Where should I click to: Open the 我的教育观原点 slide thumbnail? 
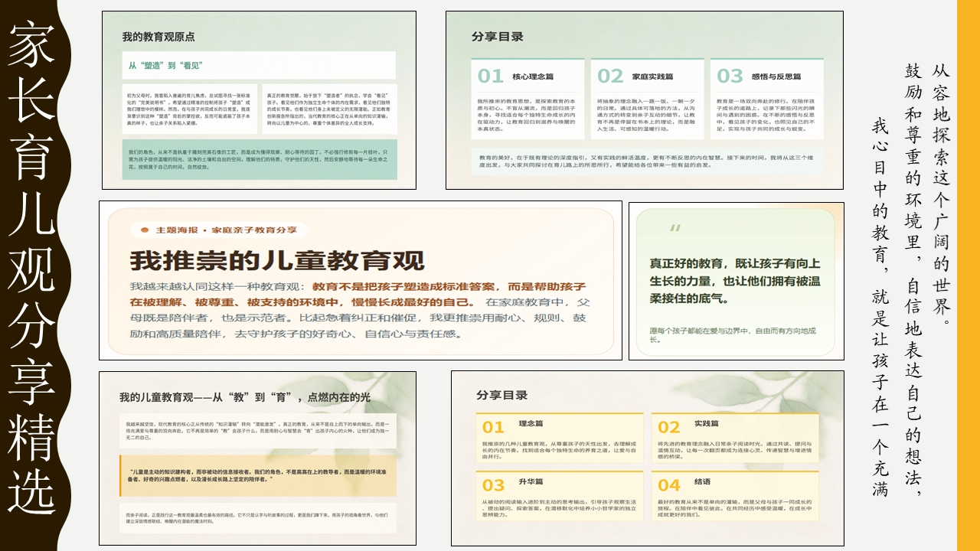[258, 100]
